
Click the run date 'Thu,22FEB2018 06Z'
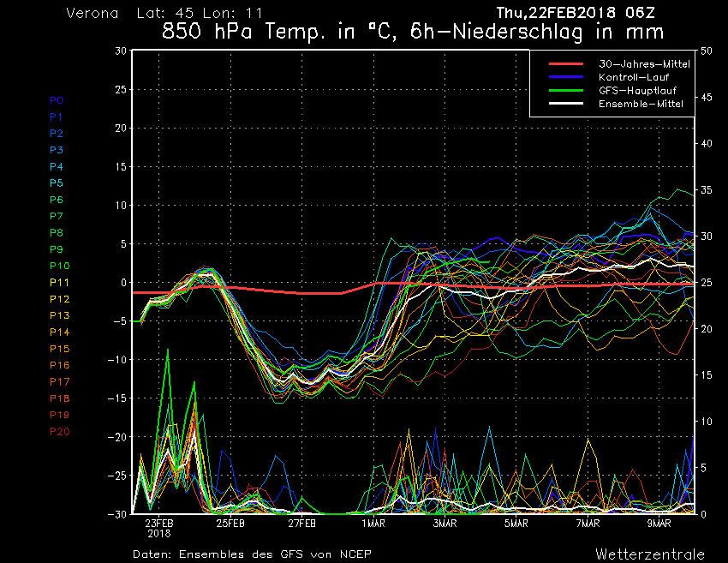click(576, 13)
